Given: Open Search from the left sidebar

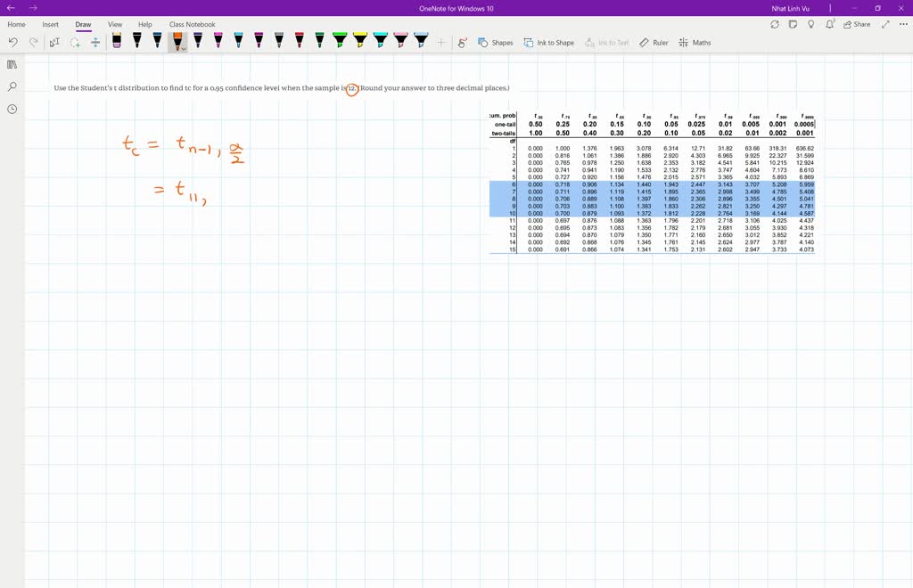Looking at the screenshot, I should [x=12, y=87].
